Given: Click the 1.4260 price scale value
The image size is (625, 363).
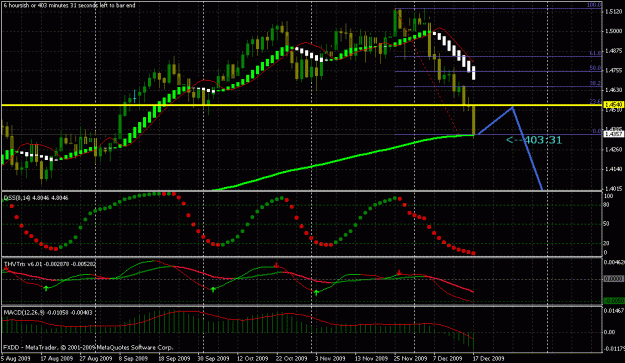Looking at the screenshot, I should pos(614,149).
